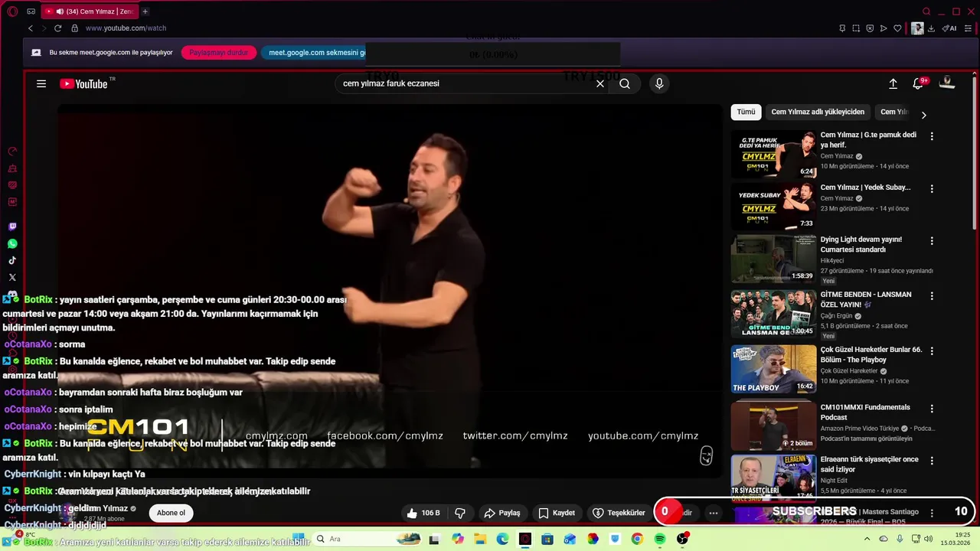Screen dimensions: 980x551
Task: Start voice search with microphone
Action: tap(659, 84)
